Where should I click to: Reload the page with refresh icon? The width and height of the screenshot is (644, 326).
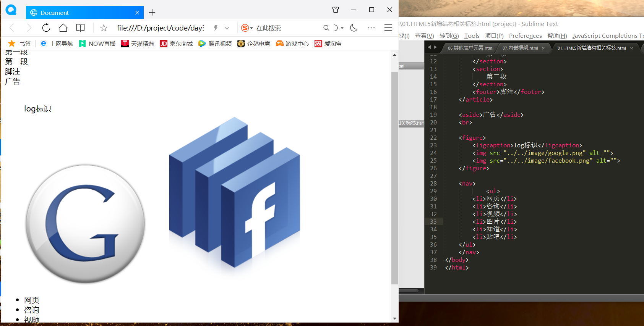[46, 28]
